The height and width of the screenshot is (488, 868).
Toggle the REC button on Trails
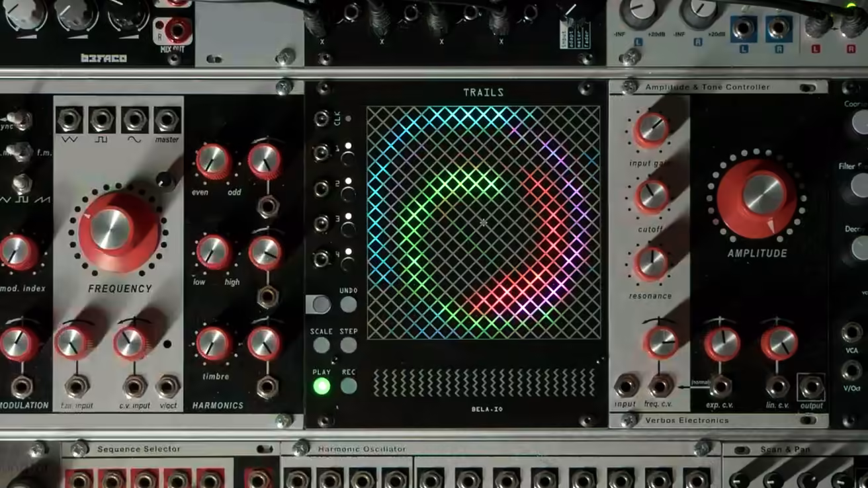[x=349, y=386]
